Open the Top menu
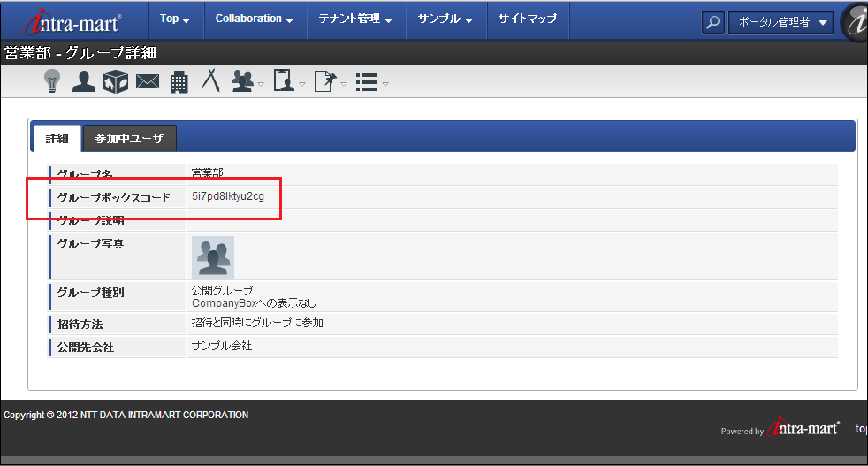 click(x=174, y=19)
